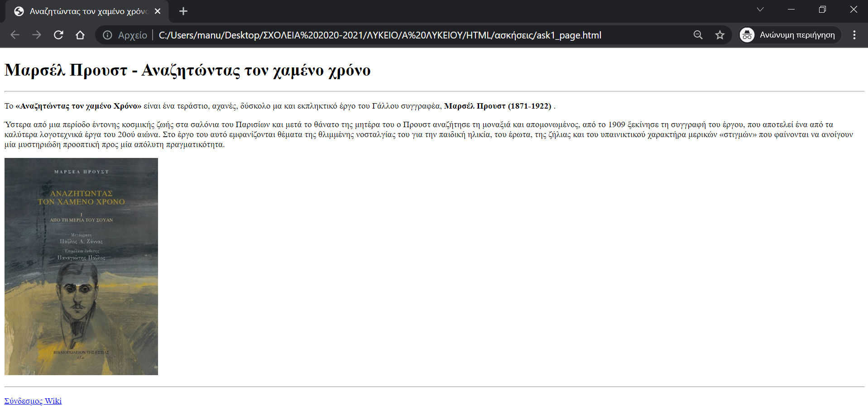Bookmark this page with the star

[719, 35]
